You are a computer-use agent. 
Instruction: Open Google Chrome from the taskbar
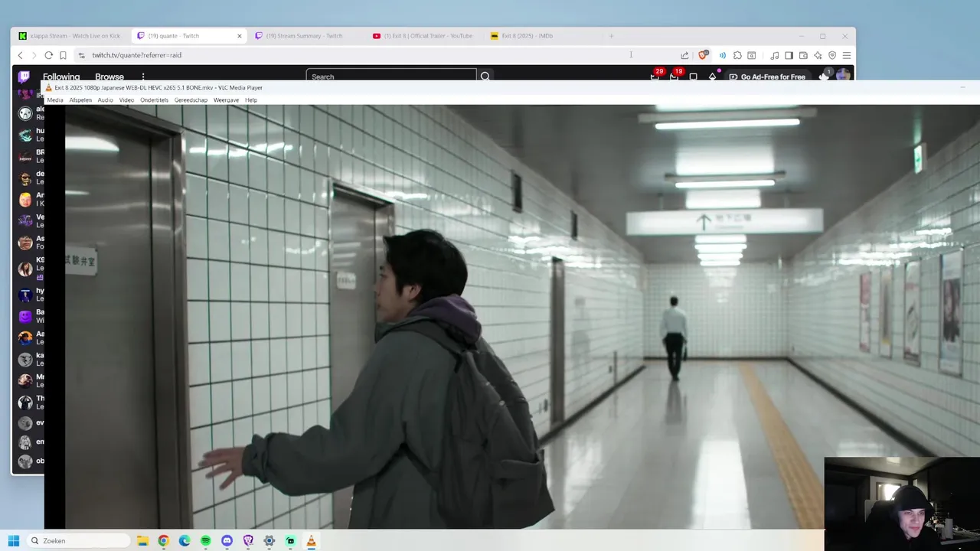[163, 541]
